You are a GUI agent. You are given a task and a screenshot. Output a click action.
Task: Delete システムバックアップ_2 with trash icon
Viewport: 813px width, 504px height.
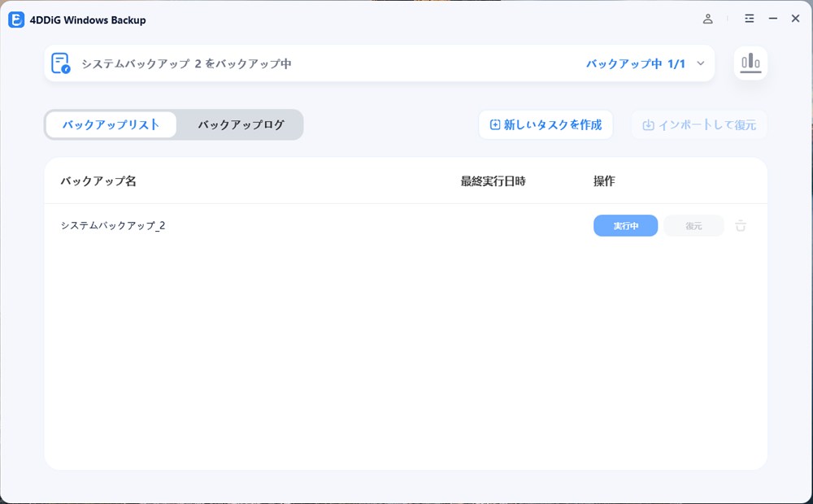click(741, 226)
